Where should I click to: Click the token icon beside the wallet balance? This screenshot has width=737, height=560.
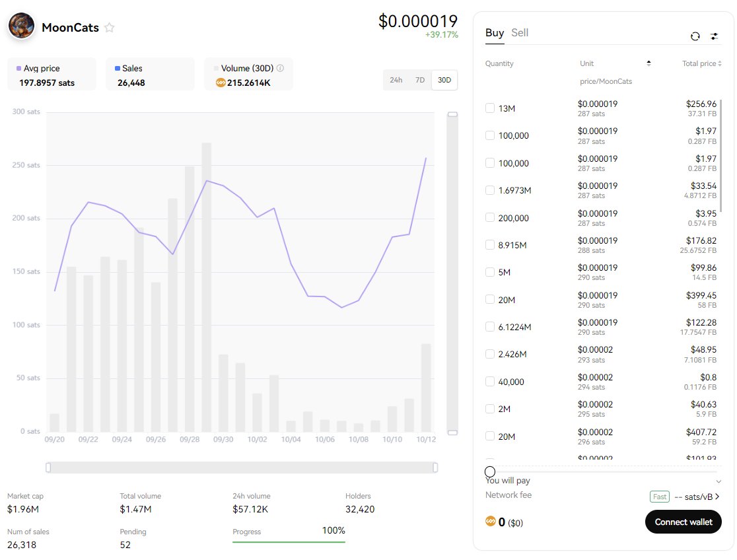click(x=490, y=521)
